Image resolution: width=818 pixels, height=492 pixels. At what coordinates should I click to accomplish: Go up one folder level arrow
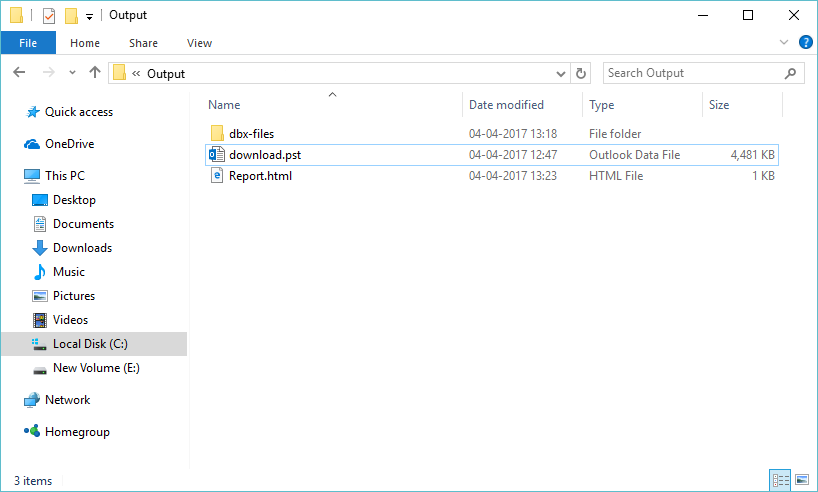click(x=94, y=72)
